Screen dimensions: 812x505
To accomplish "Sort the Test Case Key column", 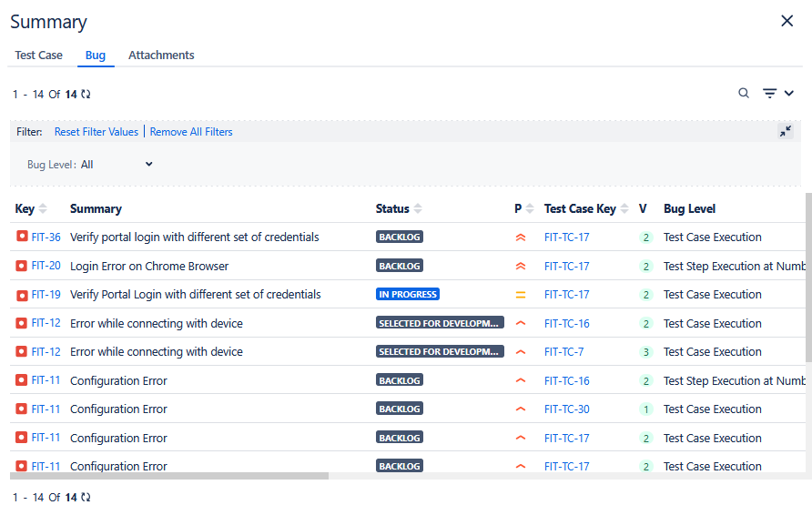I will (x=624, y=209).
